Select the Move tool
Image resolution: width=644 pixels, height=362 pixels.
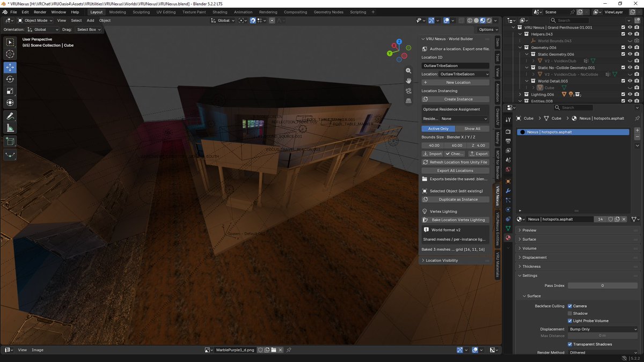[10, 68]
